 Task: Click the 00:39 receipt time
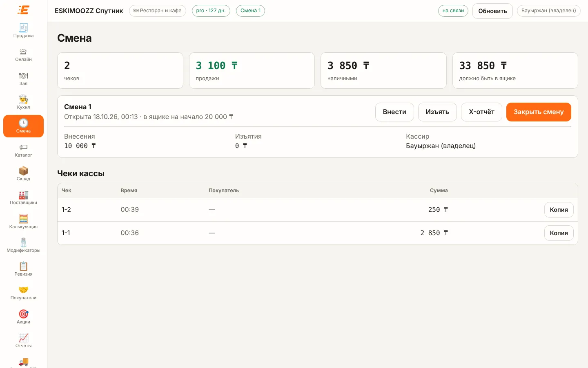coord(130,210)
